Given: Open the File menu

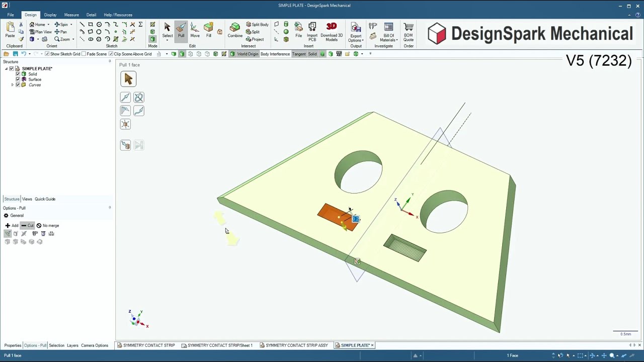Looking at the screenshot, I should (11, 15).
